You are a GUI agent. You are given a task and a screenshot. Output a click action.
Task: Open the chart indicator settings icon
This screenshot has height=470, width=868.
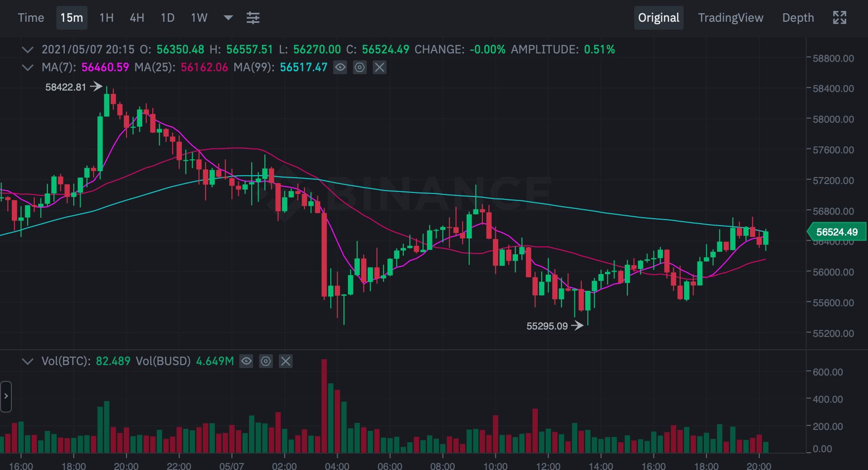(253, 18)
